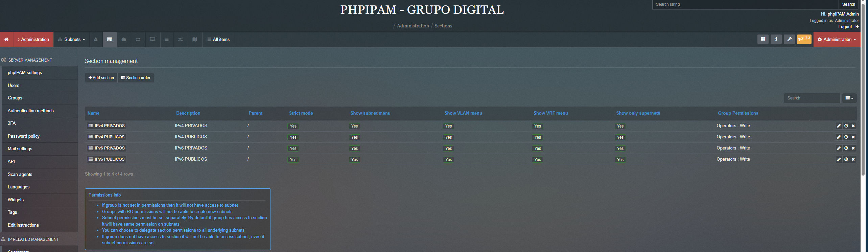Open the IPv6 PUBLICOS section name
Viewport: 868px width, 252px height.
coord(107,159)
